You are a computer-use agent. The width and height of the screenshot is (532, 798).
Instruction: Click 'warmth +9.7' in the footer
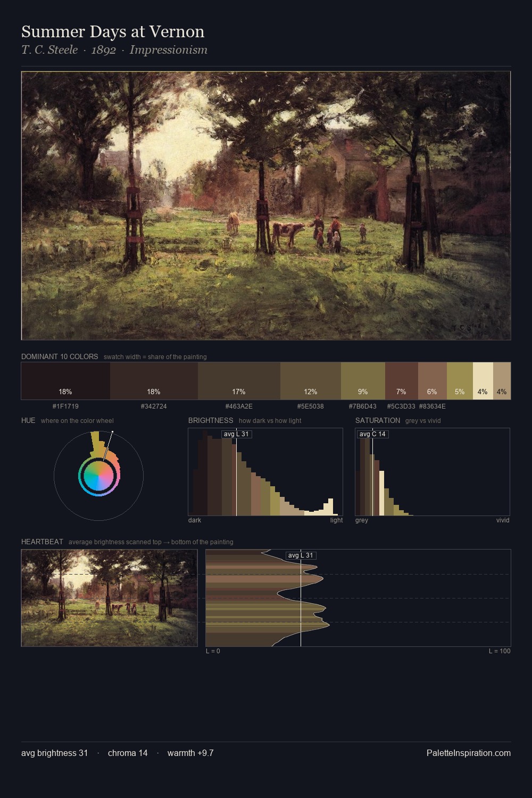point(190,753)
